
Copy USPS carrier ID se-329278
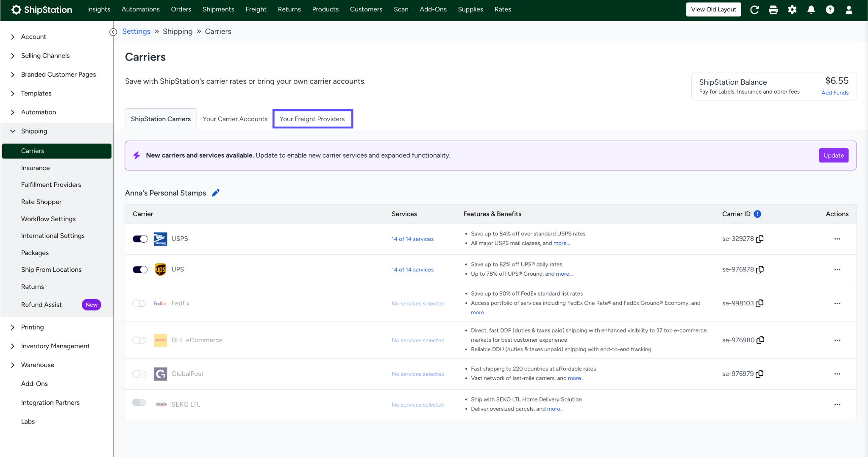(x=760, y=239)
